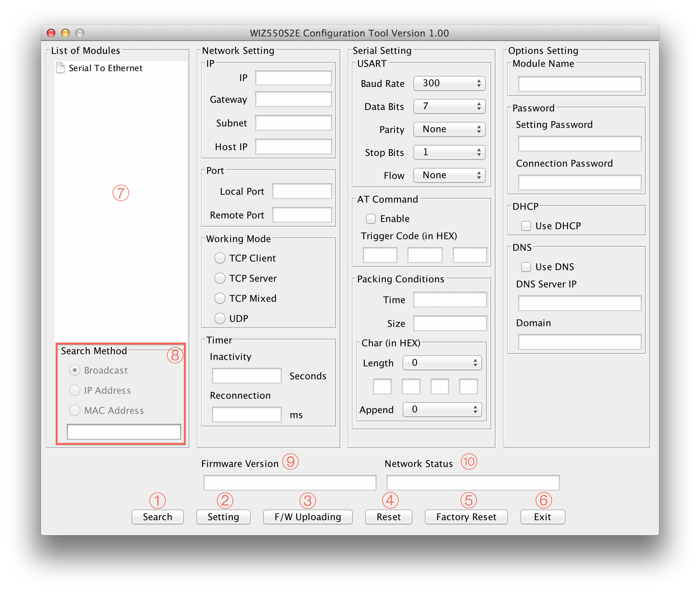Click the Factory Reset button
This screenshot has height=592, width=700.
466,517
